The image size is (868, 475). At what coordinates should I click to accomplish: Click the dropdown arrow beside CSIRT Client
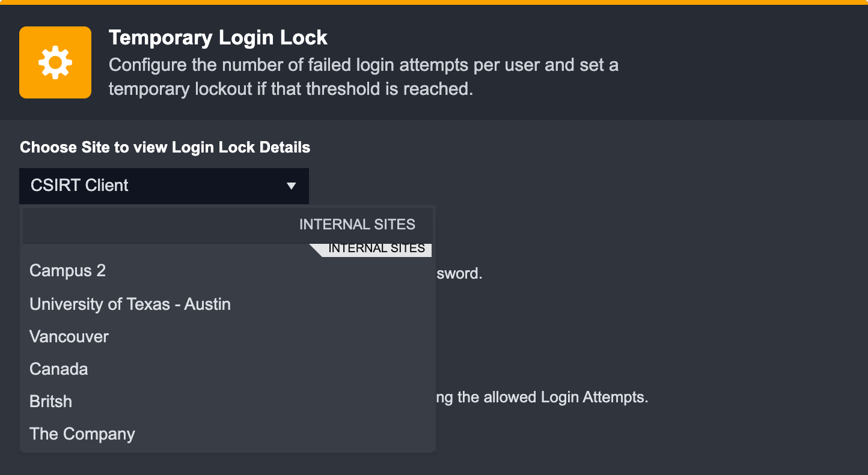tap(292, 186)
